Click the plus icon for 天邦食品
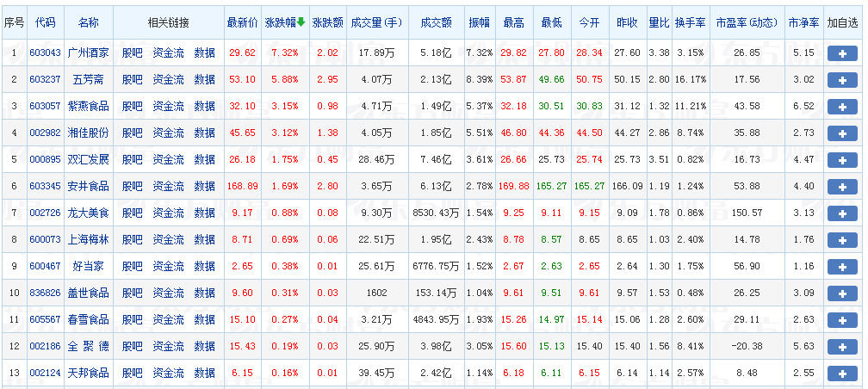Screen dimensions: 868x389 (841, 373)
